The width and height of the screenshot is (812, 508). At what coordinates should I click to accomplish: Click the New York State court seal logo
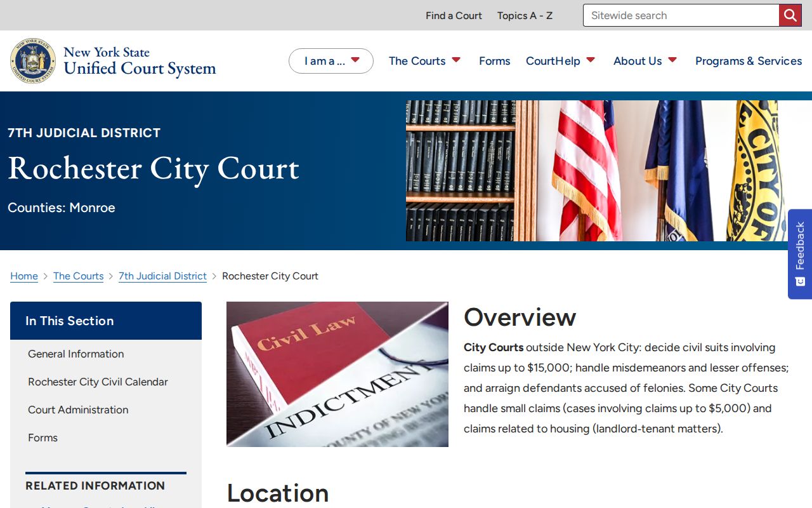tap(33, 61)
